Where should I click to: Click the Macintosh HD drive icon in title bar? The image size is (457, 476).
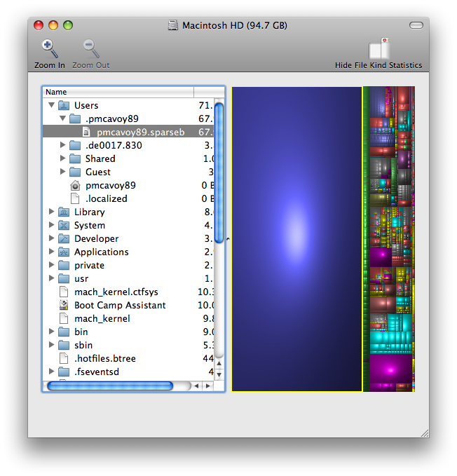[173, 25]
